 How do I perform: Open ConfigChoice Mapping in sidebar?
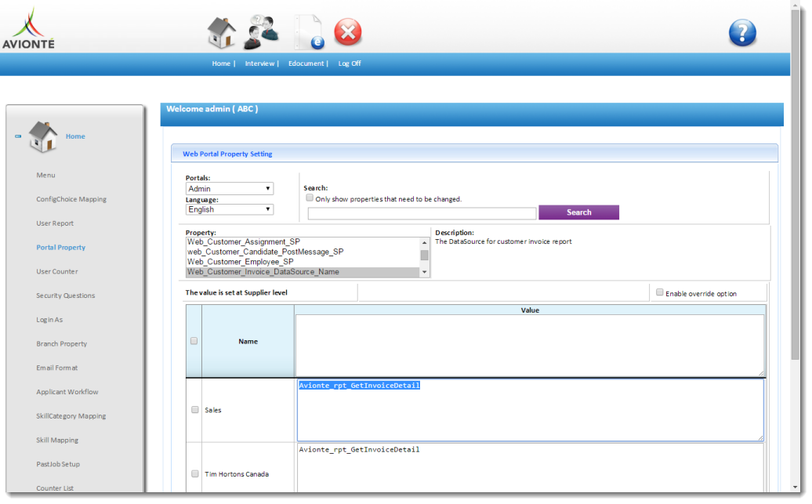(71, 199)
